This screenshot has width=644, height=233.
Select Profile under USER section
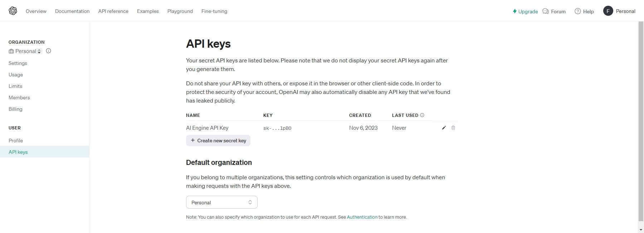pos(16,141)
